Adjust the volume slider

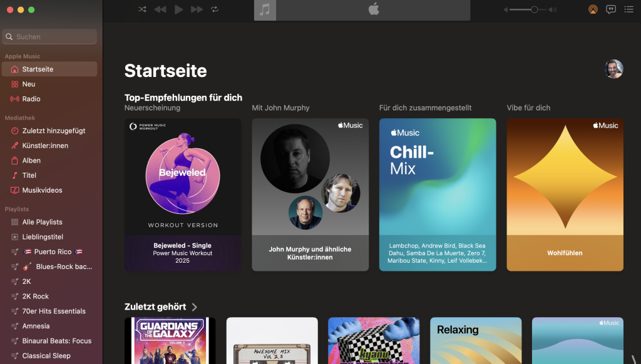(535, 9)
